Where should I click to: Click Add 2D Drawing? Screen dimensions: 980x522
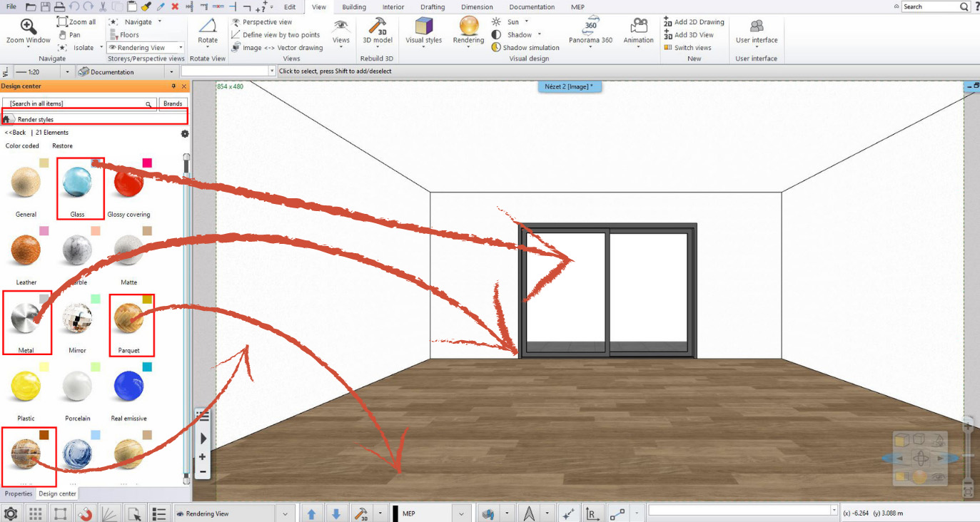(x=693, y=22)
